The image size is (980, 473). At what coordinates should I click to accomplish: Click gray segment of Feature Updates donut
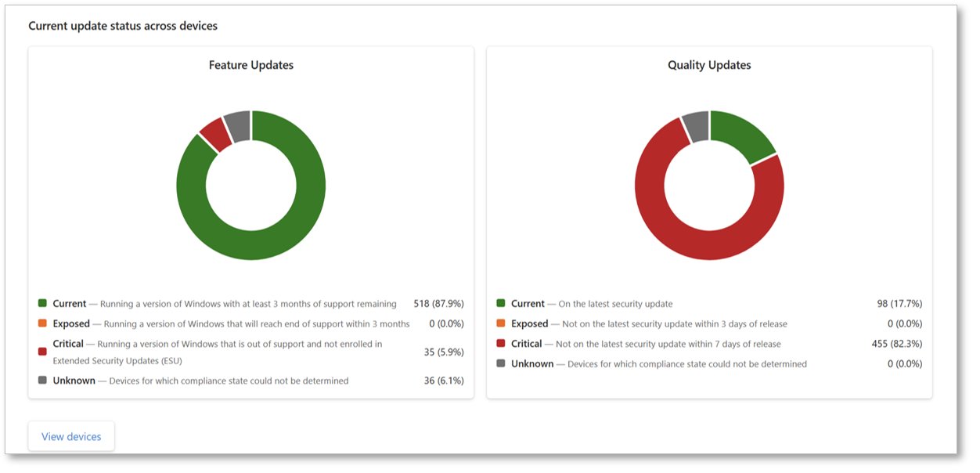(238, 125)
